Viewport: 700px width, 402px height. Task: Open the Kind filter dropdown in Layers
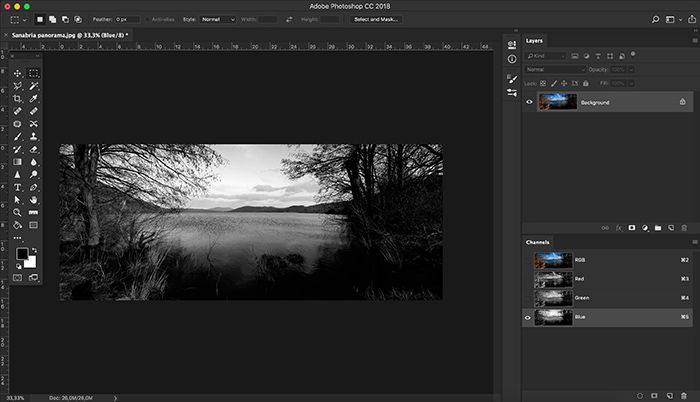tap(546, 56)
